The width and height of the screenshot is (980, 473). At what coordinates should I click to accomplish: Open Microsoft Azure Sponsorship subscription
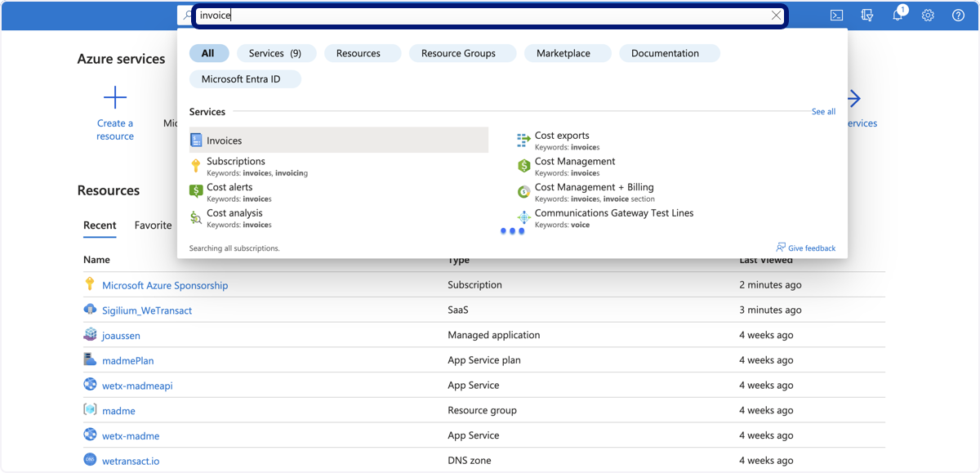(165, 285)
